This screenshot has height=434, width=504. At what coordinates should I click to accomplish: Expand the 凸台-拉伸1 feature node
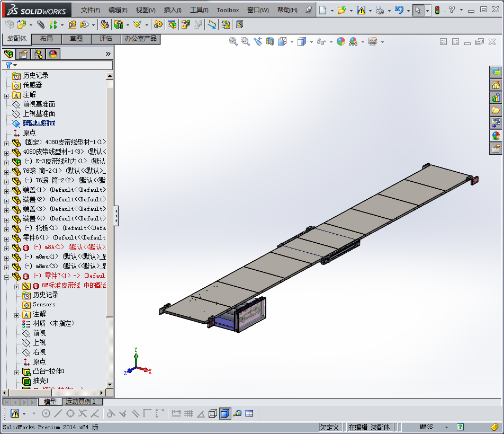[17, 373]
